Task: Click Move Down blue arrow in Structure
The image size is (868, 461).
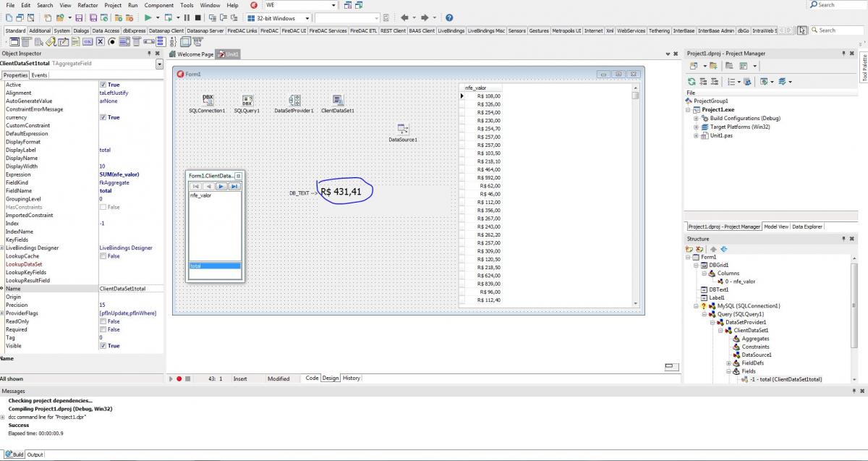Action: (724, 249)
